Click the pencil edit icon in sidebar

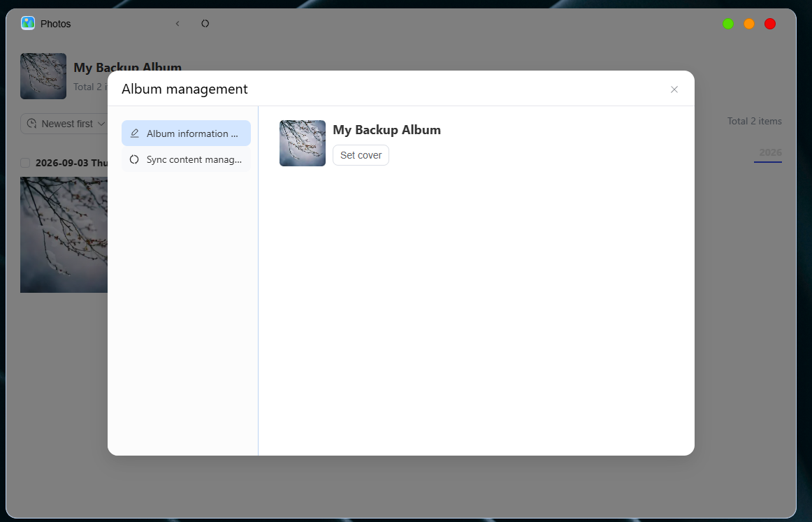[x=135, y=133]
